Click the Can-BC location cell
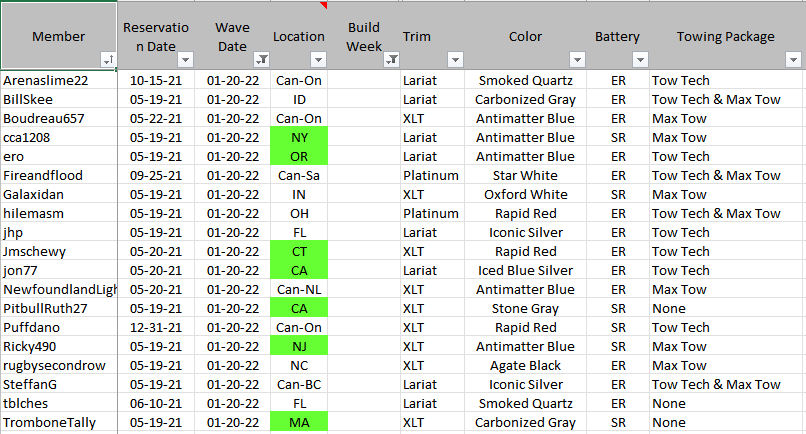Screen dimensions: 806x434 [299, 385]
